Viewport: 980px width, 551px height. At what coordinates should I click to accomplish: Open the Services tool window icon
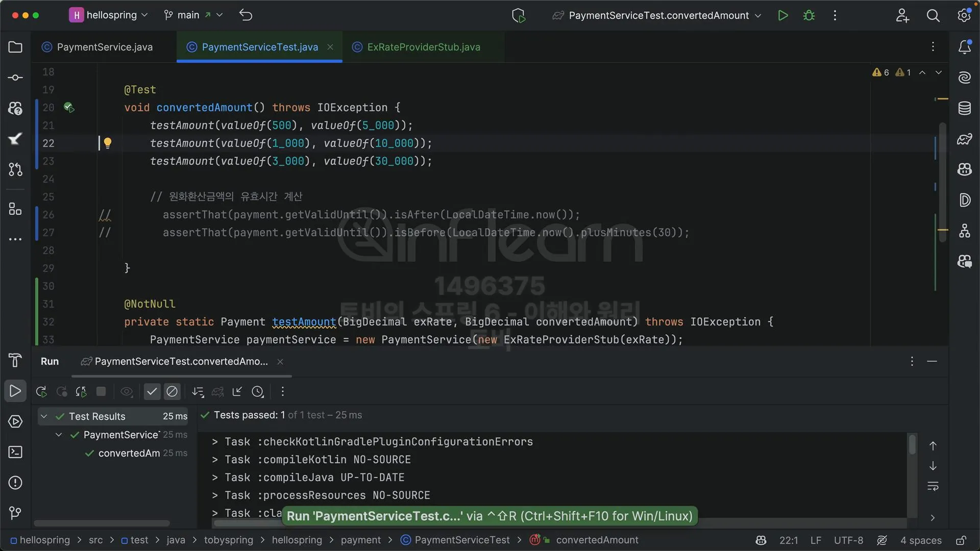point(15,421)
